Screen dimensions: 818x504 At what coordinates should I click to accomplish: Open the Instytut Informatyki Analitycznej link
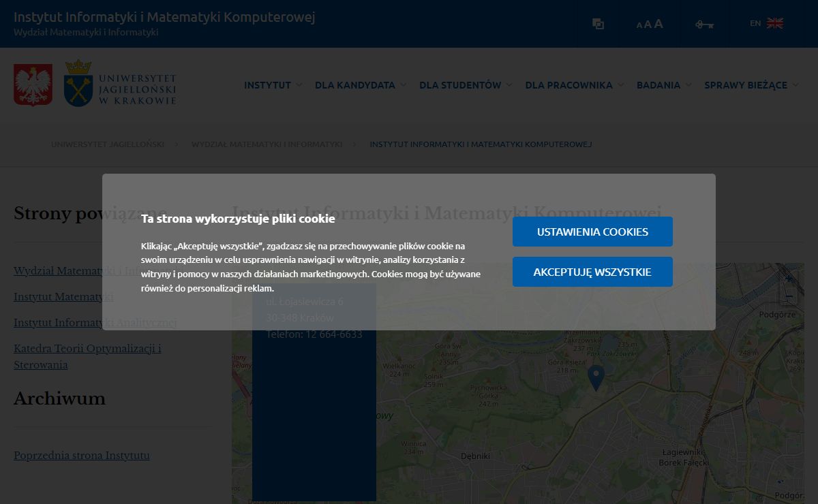pos(95,323)
